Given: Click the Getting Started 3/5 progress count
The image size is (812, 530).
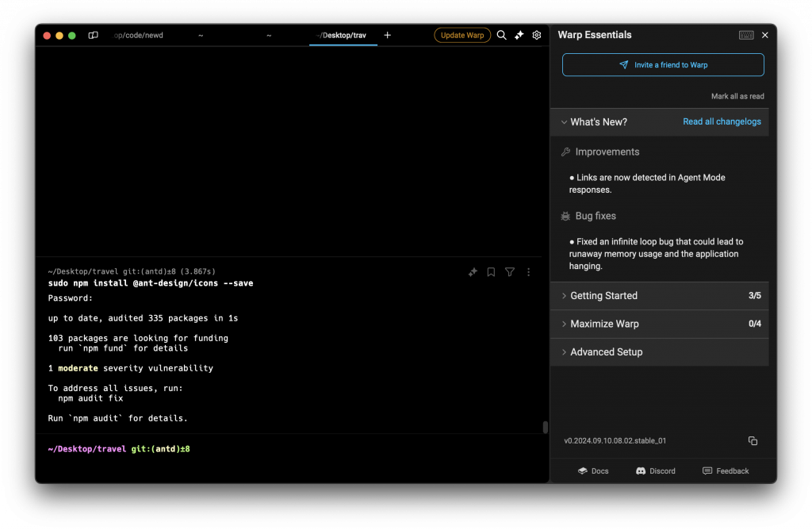Looking at the screenshot, I should (755, 296).
